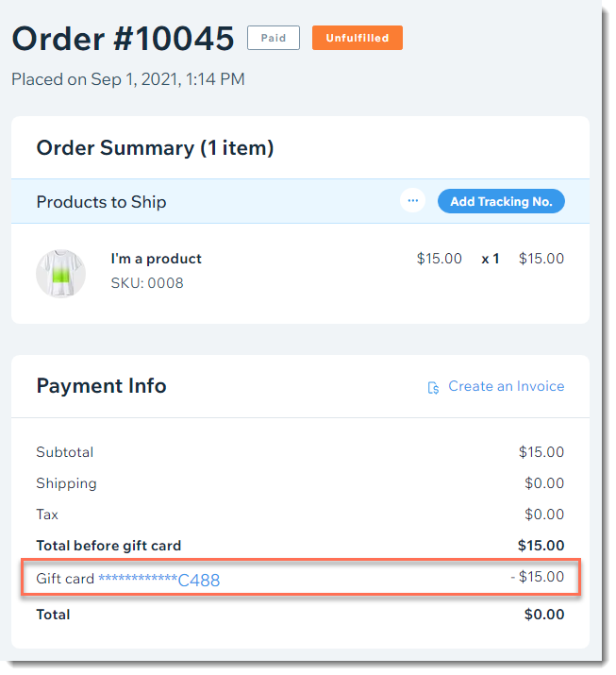Click the Order Summary (1 item) title

click(x=155, y=148)
